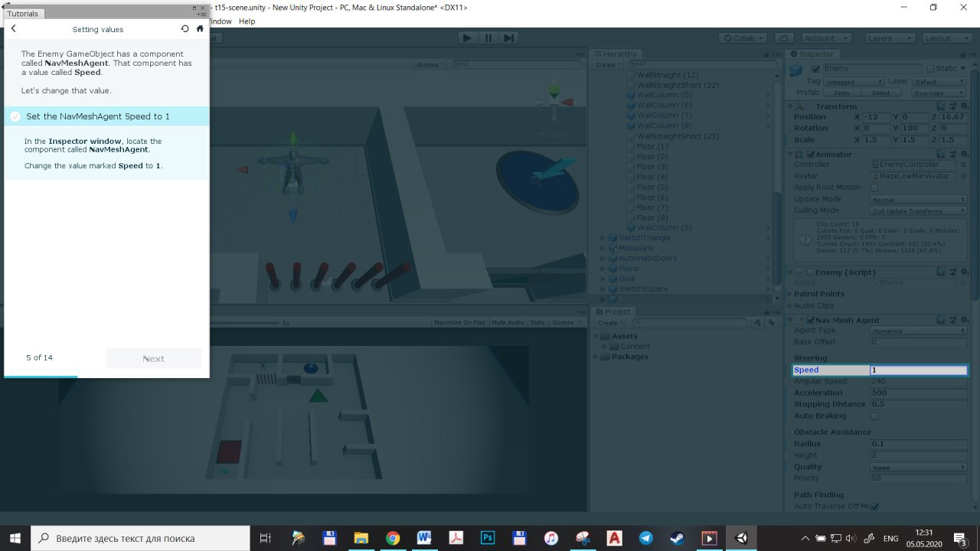Open Nav Mesh Agent presets icon
Screen dimensions: 980x551
pos(952,320)
